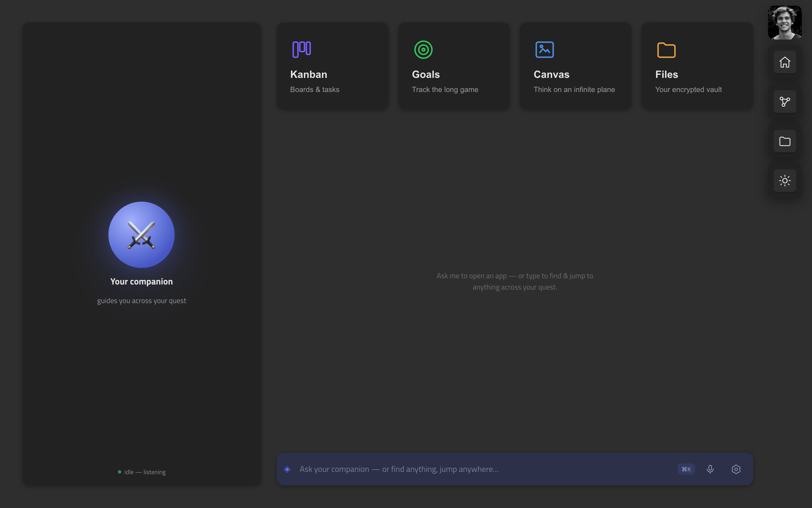This screenshot has height=508, width=812.
Task: Open the Canvas infinite plane card
Action: [x=576, y=65]
